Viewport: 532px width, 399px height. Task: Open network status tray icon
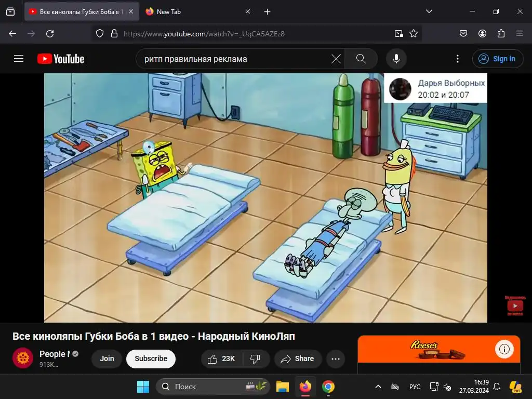434,387
